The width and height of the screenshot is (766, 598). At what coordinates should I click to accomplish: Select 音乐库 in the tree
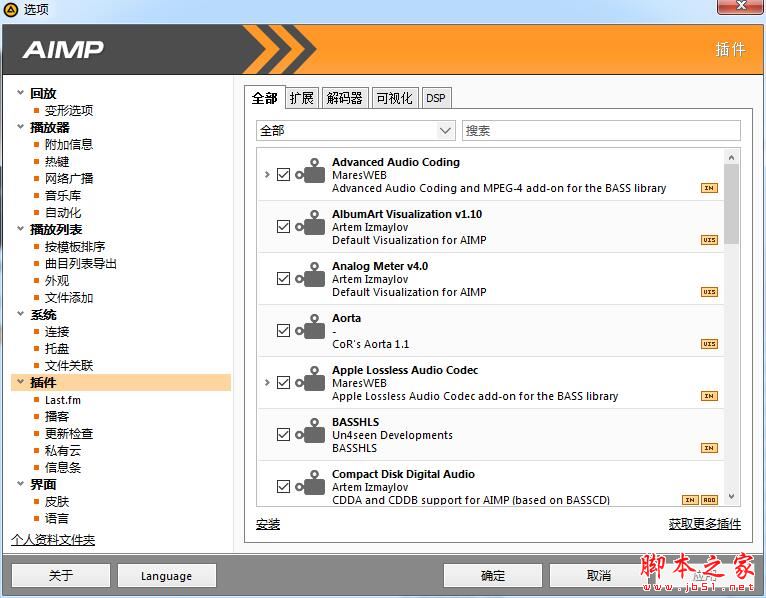pos(63,195)
